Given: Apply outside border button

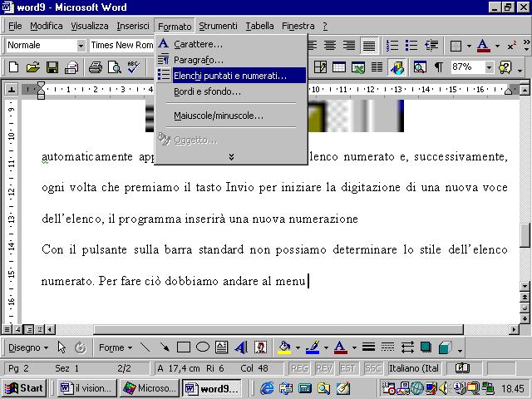Looking at the screenshot, I should click(x=456, y=46).
